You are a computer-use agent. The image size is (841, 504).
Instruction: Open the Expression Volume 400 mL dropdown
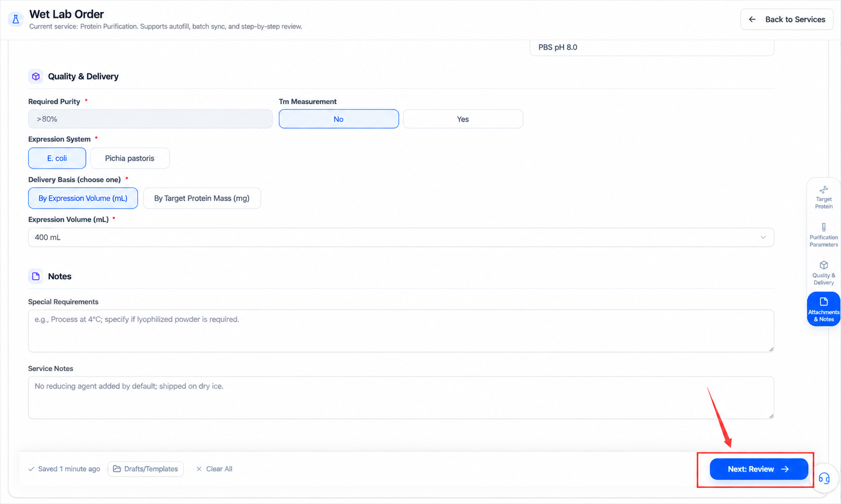tap(401, 237)
